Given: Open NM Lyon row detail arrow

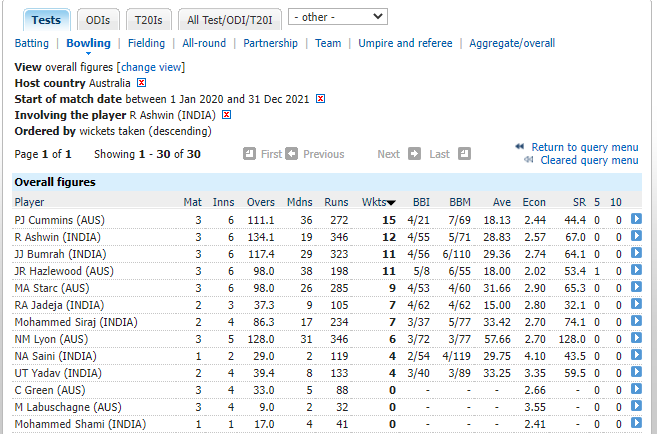Looking at the screenshot, I should [x=636, y=338].
